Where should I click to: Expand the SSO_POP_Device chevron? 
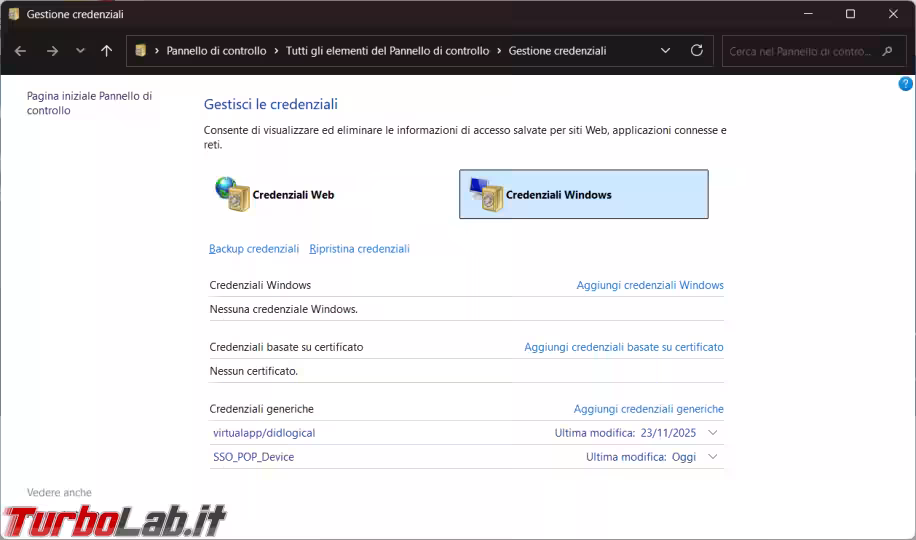pyautogui.click(x=713, y=457)
